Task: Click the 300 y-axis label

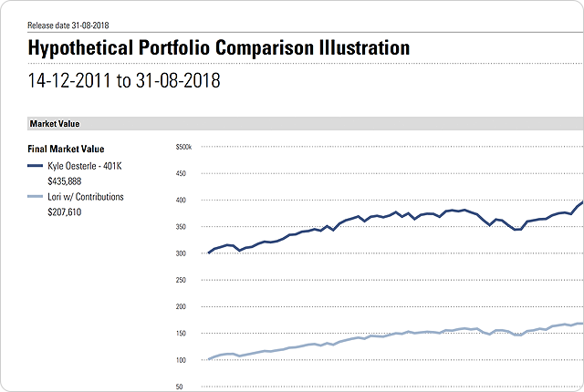Action: tap(181, 253)
